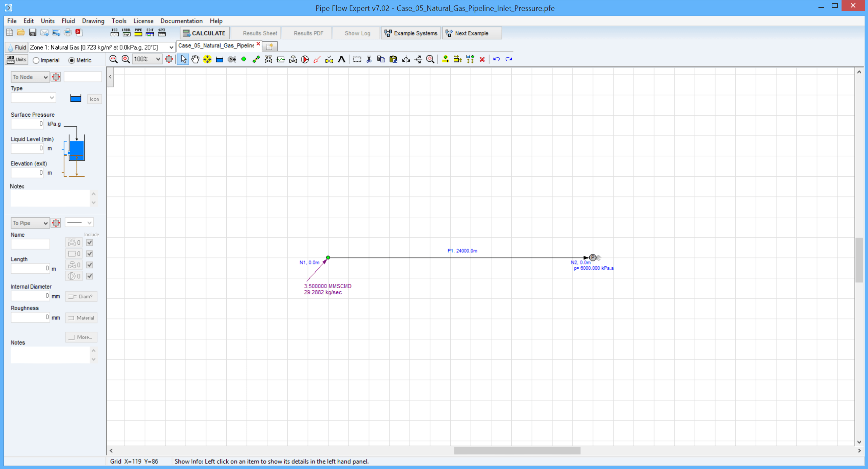The width and height of the screenshot is (868, 469).
Task: Toggle the first Include checkbox for fittings
Action: pyautogui.click(x=90, y=242)
